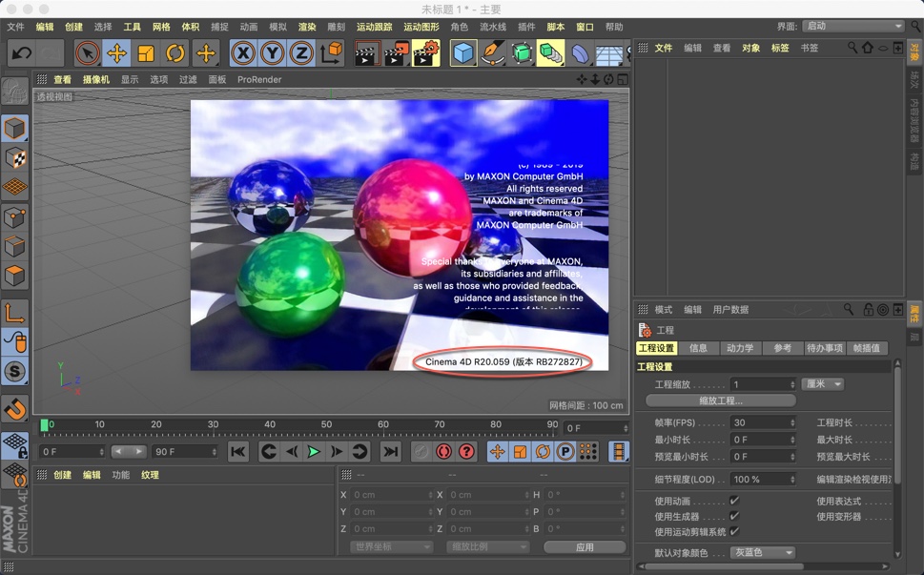924x575 pixels.
Task: Toggle 使用动画 checkbox
Action: [734, 501]
